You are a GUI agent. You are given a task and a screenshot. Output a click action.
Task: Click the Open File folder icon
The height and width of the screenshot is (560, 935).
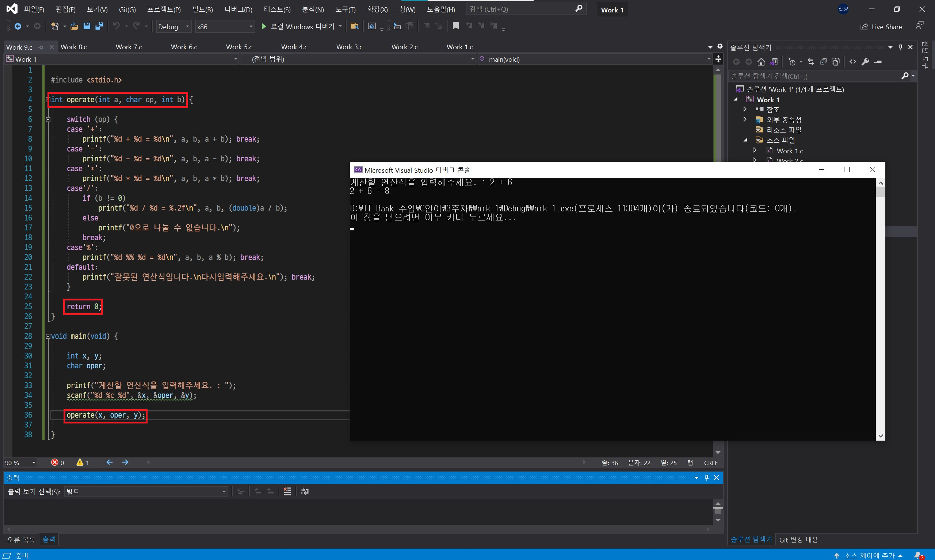[x=75, y=26]
